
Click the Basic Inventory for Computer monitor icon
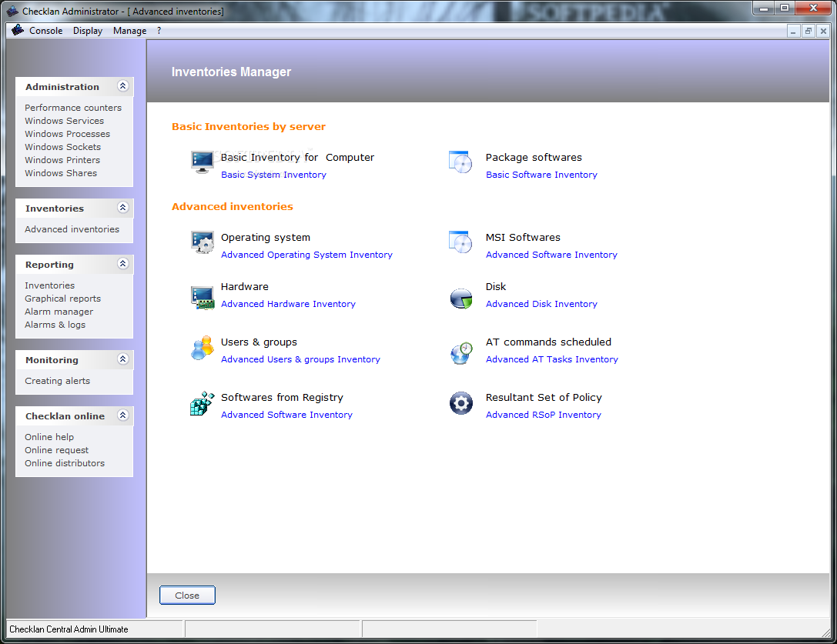pyautogui.click(x=203, y=162)
